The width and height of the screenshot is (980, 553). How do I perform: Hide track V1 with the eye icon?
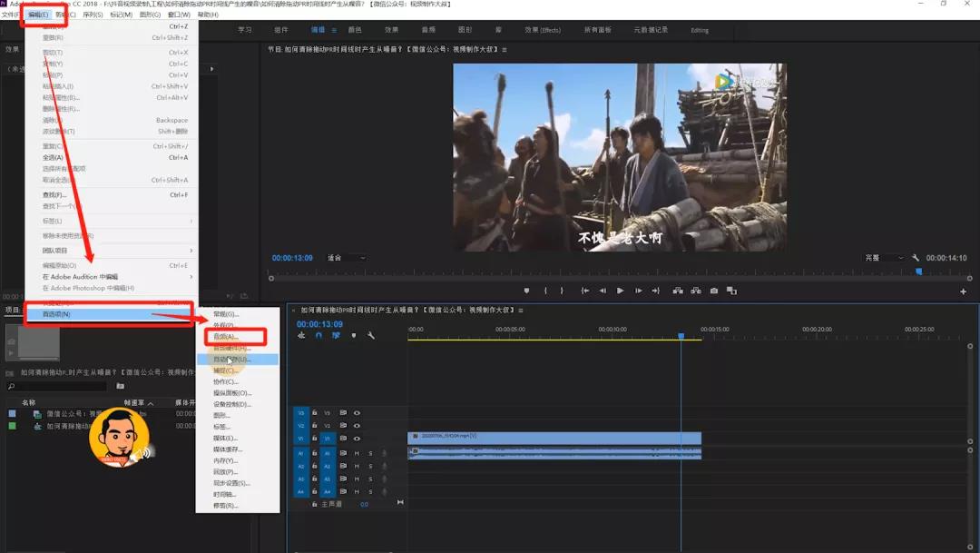(x=357, y=439)
